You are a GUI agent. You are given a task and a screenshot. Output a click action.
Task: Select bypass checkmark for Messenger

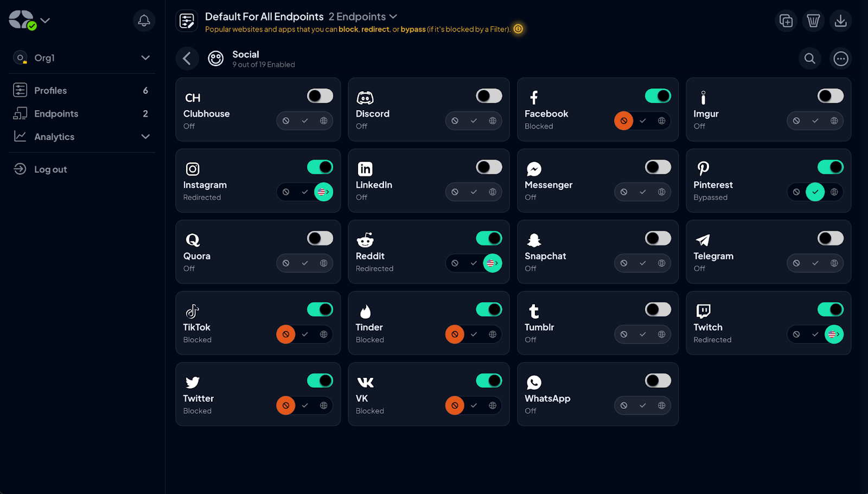tap(642, 192)
